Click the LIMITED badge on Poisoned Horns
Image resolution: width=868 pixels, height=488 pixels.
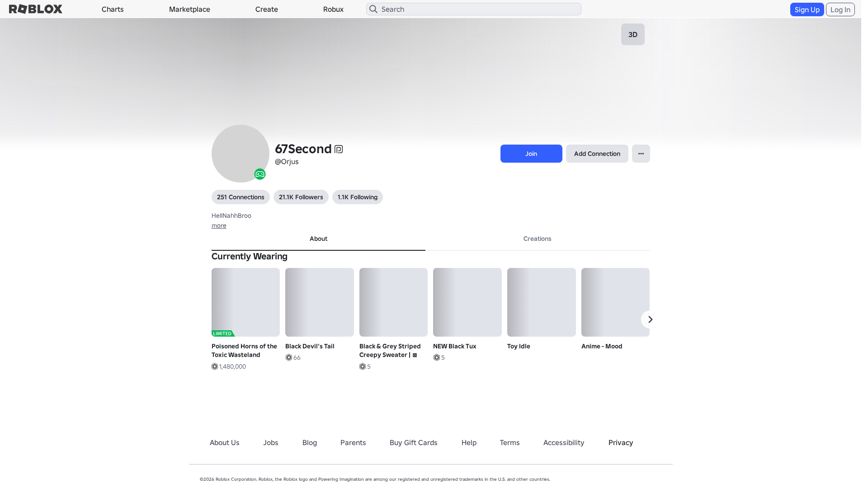(223, 333)
